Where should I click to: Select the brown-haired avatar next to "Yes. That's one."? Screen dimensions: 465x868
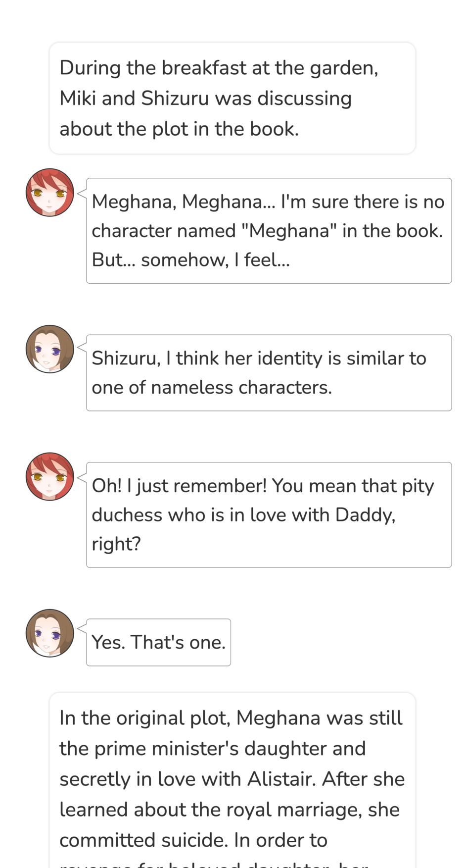(50, 633)
